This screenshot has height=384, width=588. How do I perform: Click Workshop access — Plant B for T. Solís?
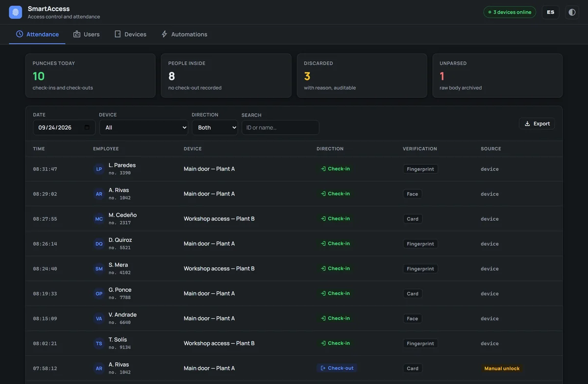click(219, 343)
